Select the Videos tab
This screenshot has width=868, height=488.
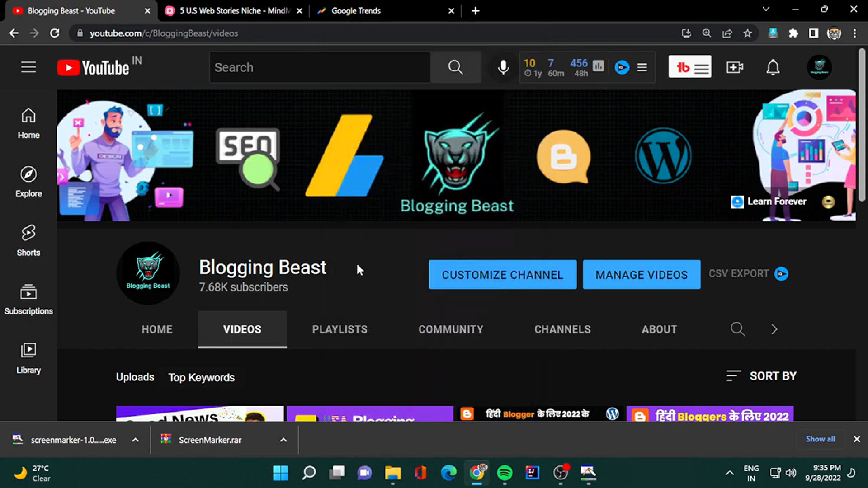pyautogui.click(x=242, y=329)
